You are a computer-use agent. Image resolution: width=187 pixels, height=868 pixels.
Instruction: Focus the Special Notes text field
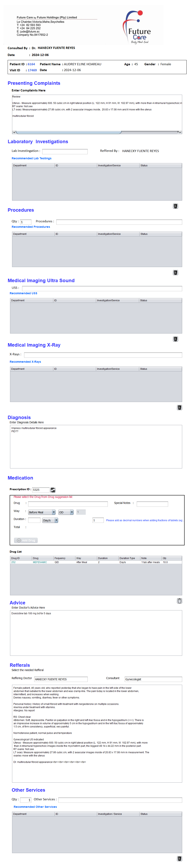[x=152, y=504]
